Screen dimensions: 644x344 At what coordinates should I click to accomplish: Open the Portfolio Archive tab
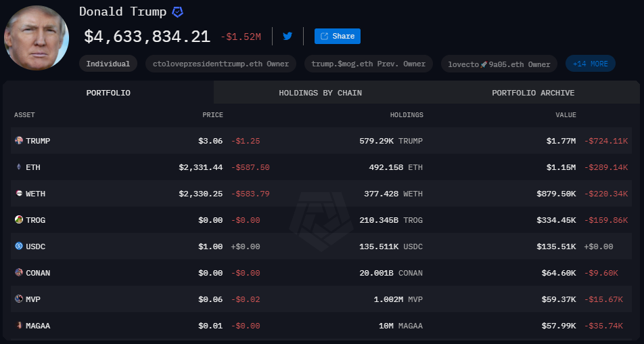coord(533,93)
